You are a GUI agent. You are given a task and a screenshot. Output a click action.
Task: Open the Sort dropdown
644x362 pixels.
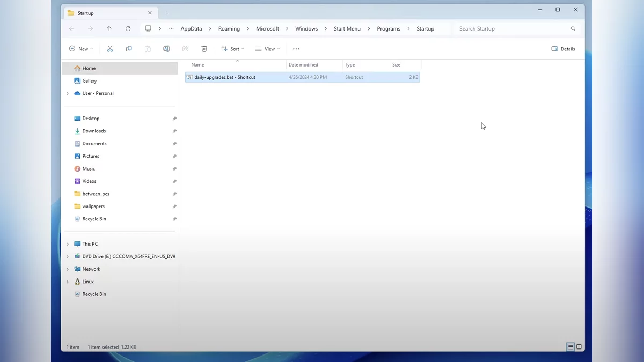(x=232, y=48)
